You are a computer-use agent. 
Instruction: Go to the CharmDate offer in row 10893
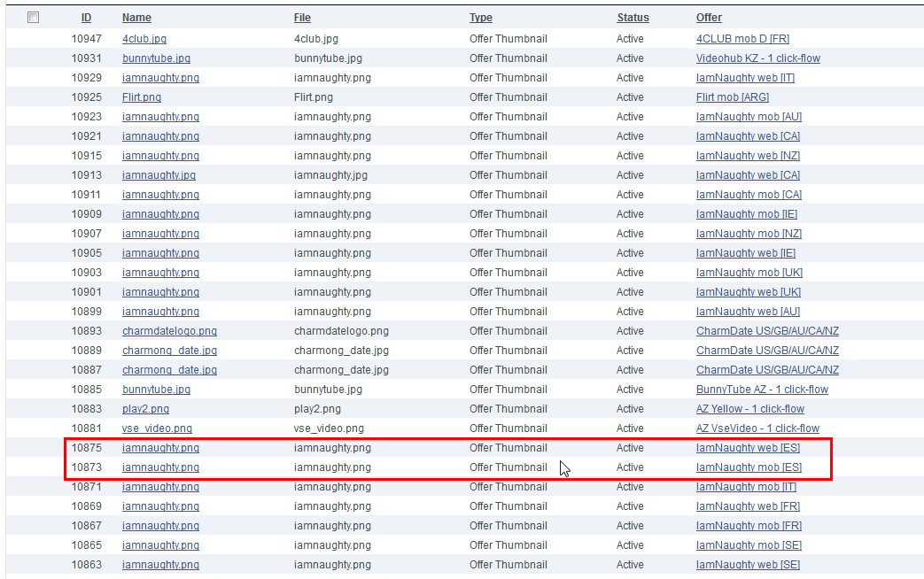click(x=767, y=331)
